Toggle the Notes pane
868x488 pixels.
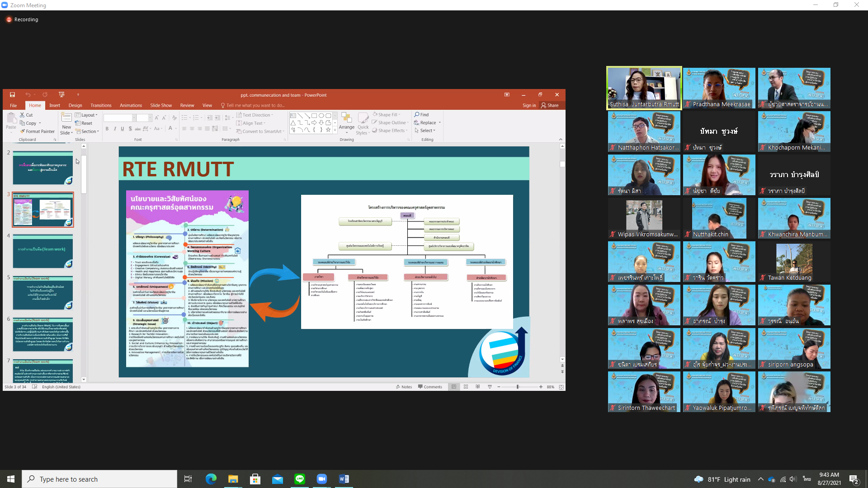[404, 387]
